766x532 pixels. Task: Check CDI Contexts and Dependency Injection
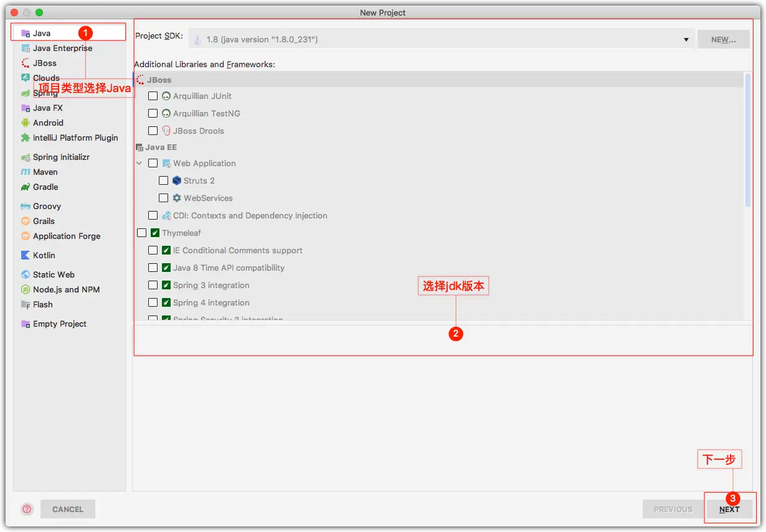pyautogui.click(x=153, y=215)
